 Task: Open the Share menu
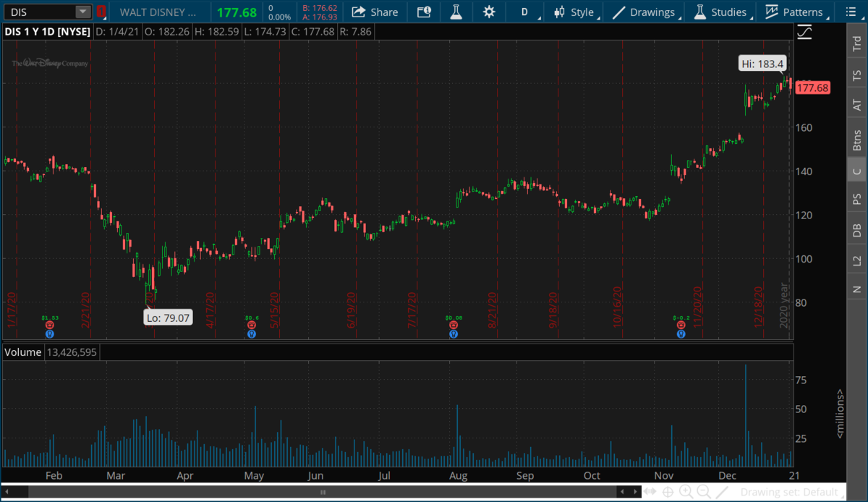[x=375, y=12]
